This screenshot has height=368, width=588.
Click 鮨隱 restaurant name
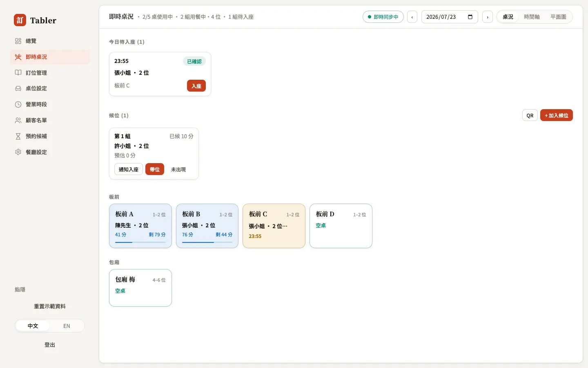coord(20,289)
